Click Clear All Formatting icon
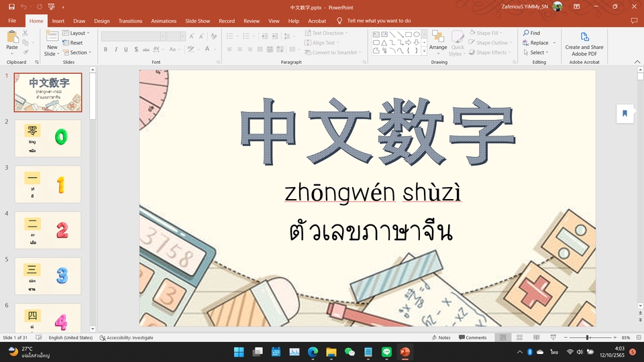The height and width of the screenshot is (362, 644). pos(213,36)
